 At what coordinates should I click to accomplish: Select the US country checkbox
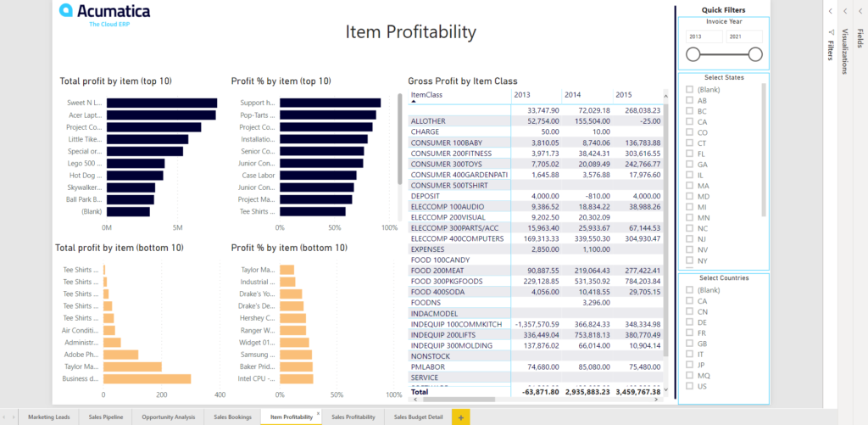[690, 386]
